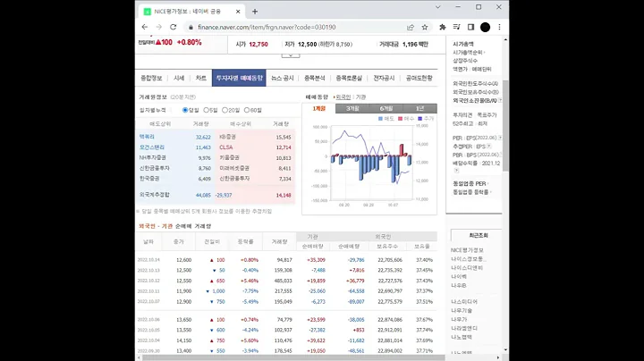Viewport: 644px width, 361px height.
Task: Open a new tab with plus
Action: click(x=255, y=12)
